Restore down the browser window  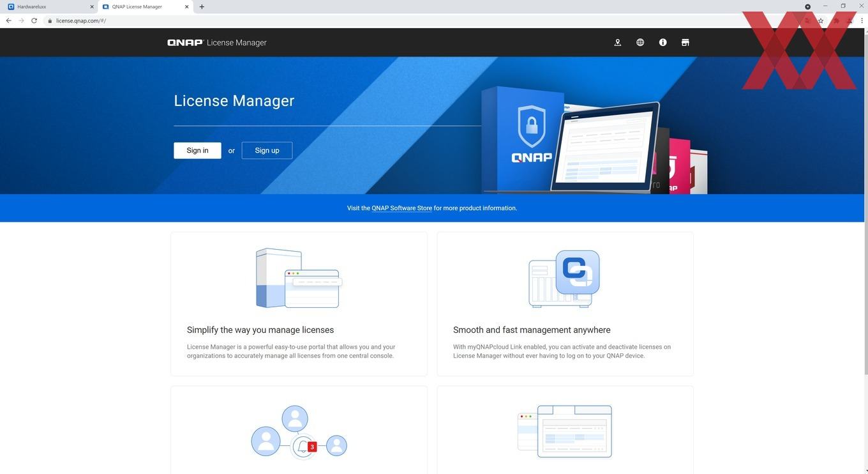point(843,6)
